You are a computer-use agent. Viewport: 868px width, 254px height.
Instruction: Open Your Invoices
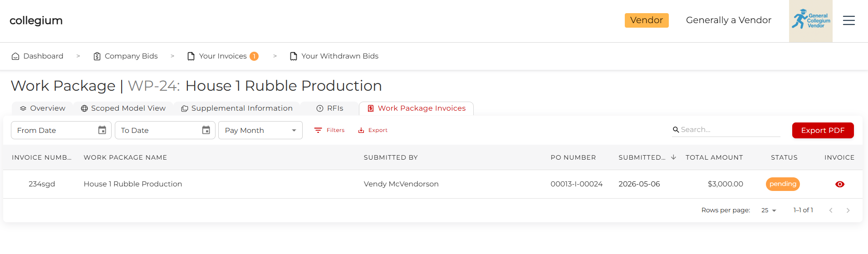click(223, 56)
